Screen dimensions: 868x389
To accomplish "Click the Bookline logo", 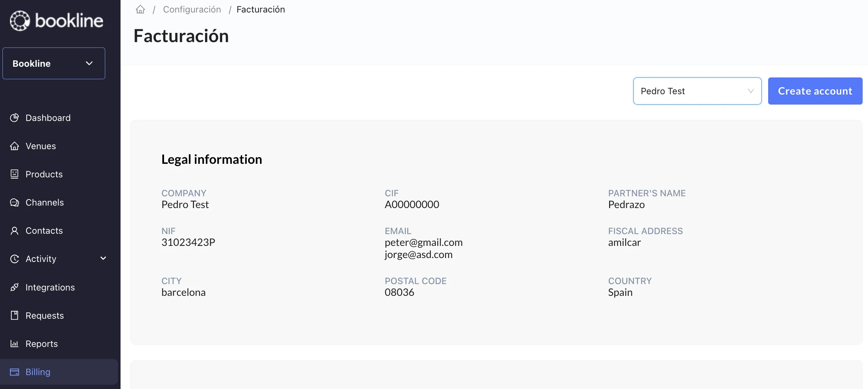I will [56, 20].
